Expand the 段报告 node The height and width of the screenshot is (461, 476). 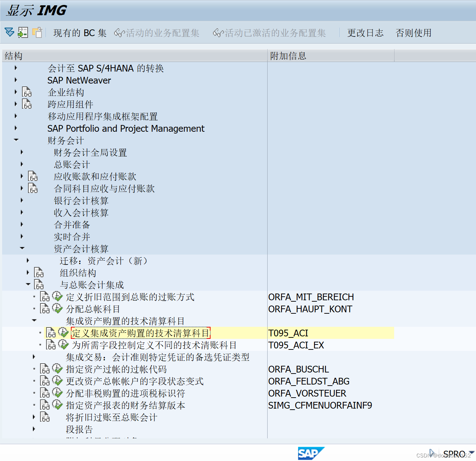34,429
